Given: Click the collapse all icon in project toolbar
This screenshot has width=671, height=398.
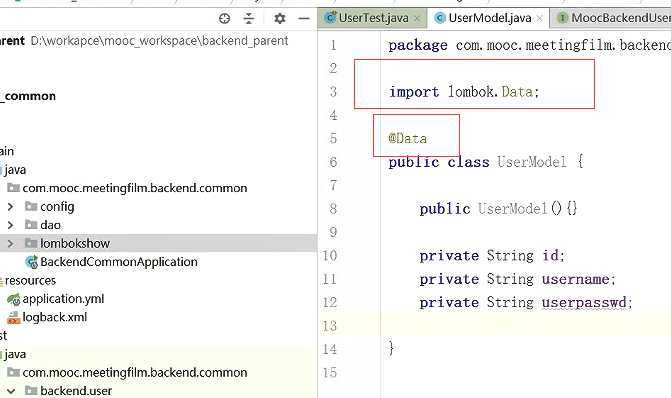Looking at the screenshot, I should coord(249,18).
